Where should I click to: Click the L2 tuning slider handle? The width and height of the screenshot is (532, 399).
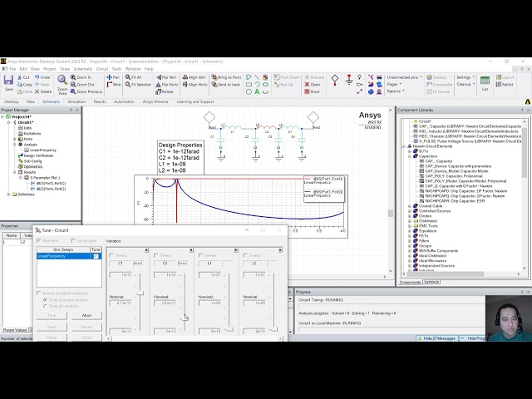tap(273, 329)
